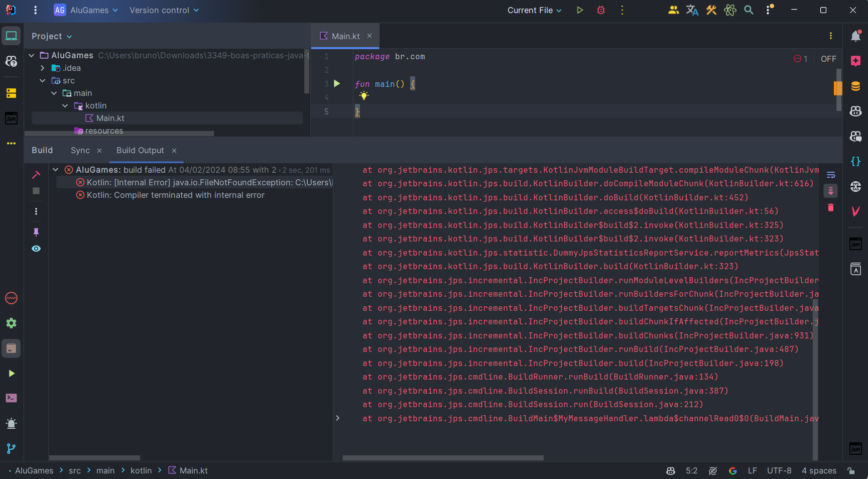The image size is (868, 479).
Task: Open the Git branch tool window
Action: pyautogui.click(x=11, y=448)
